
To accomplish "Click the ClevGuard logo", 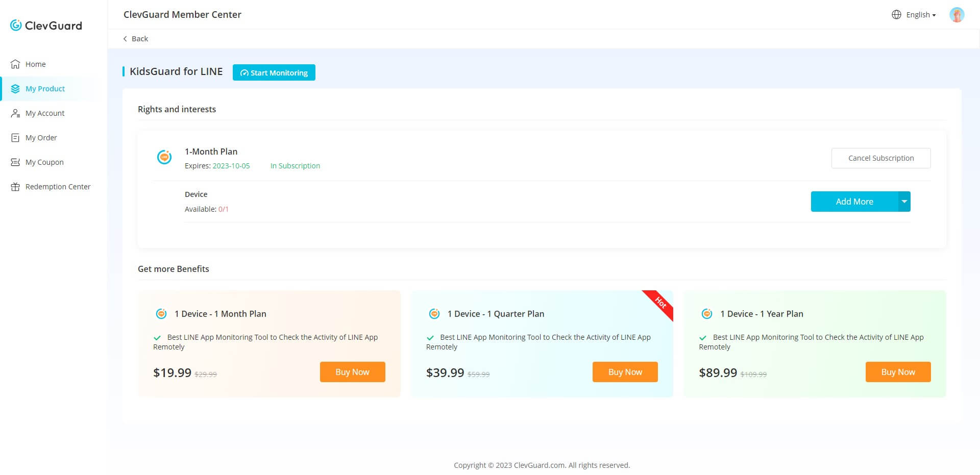I will click(x=46, y=25).
